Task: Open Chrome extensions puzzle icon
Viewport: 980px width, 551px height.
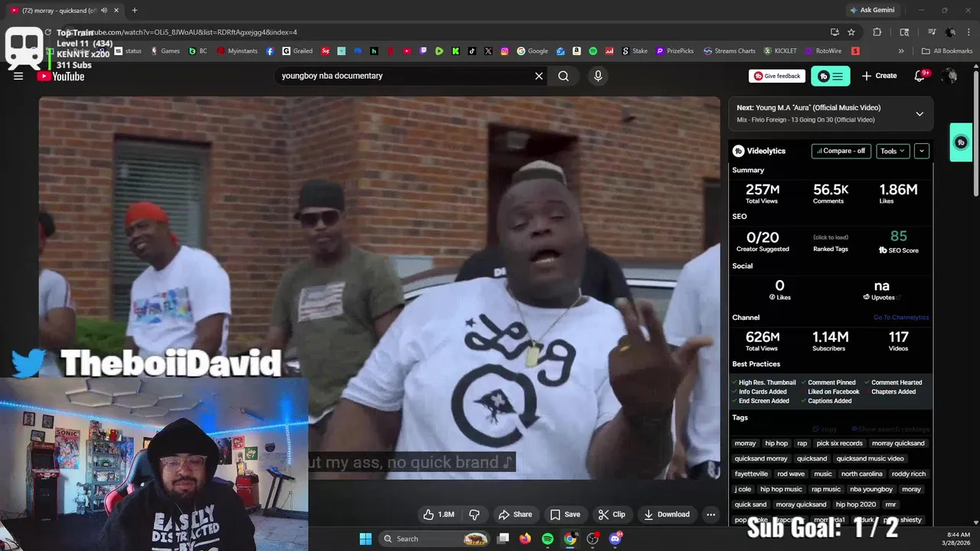Action: point(877,32)
